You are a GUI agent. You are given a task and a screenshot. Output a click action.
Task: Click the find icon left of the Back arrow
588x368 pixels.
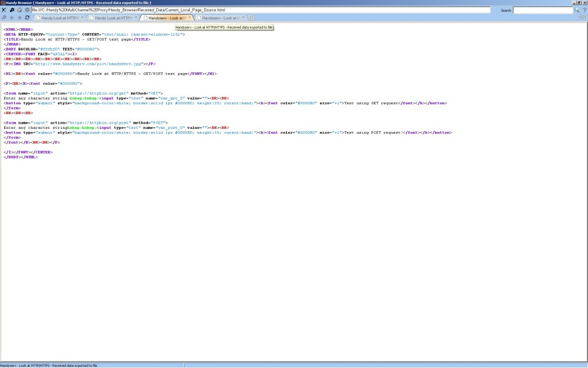(4, 18)
